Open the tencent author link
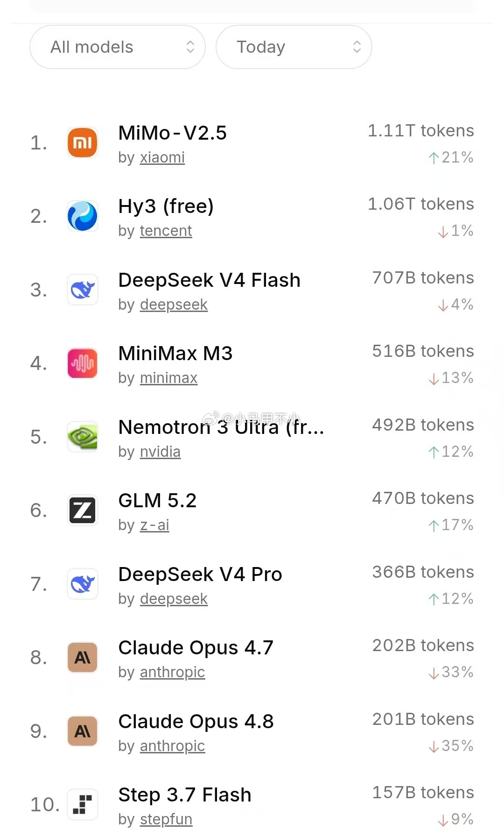This screenshot has height=837, width=504. (x=166, y=231)
